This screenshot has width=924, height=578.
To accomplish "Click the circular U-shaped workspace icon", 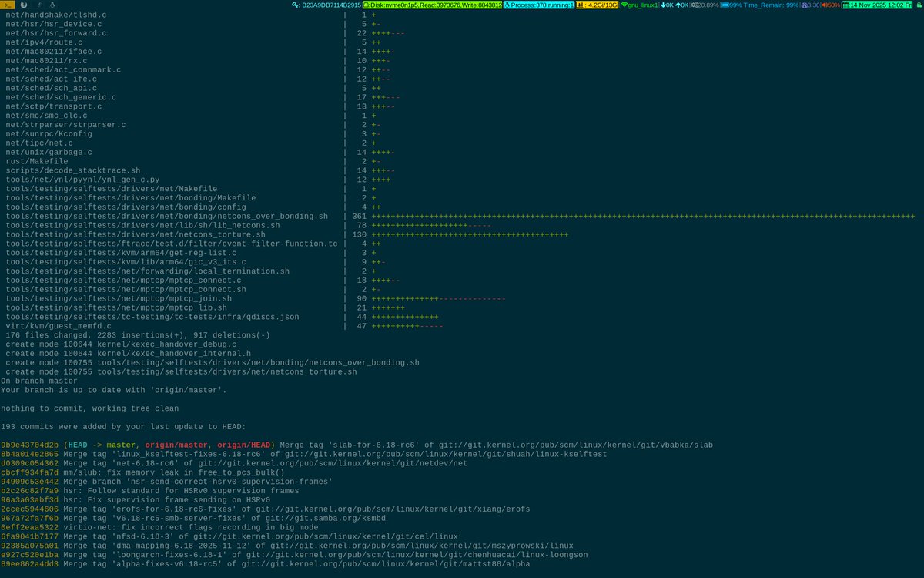I will [24, 5].
